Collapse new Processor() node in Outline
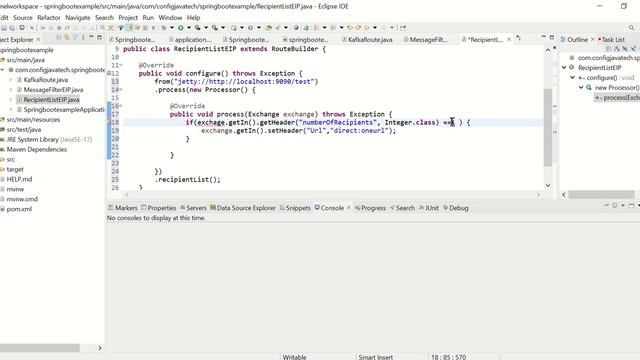 click(581, 87)
